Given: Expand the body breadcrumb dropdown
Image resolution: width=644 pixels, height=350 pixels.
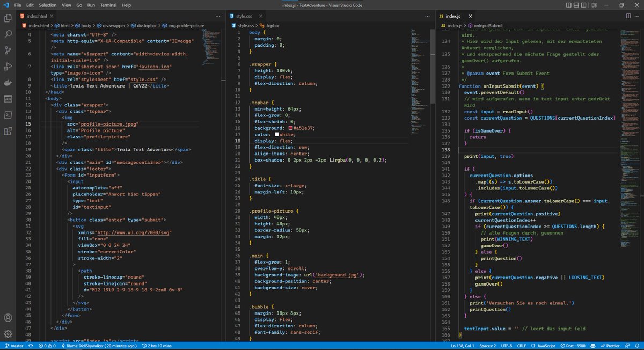Looking at the screenshot, I should click(84, 25).
